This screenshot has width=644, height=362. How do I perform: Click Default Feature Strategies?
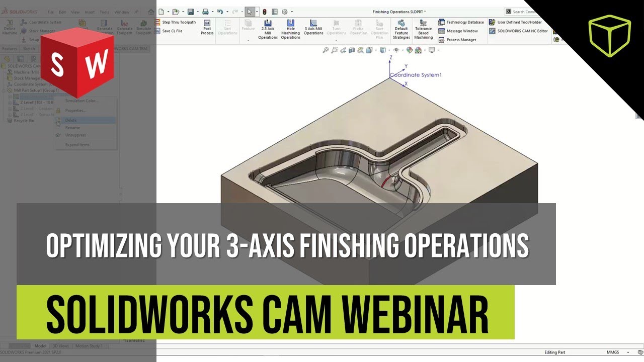click(x=401, y=29)
